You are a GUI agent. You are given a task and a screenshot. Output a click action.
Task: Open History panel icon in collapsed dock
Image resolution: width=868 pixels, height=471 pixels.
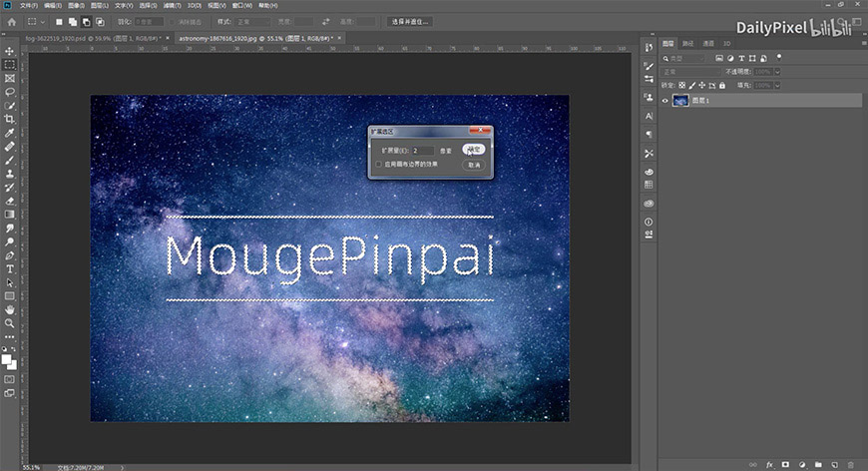[x=649, y=48]
